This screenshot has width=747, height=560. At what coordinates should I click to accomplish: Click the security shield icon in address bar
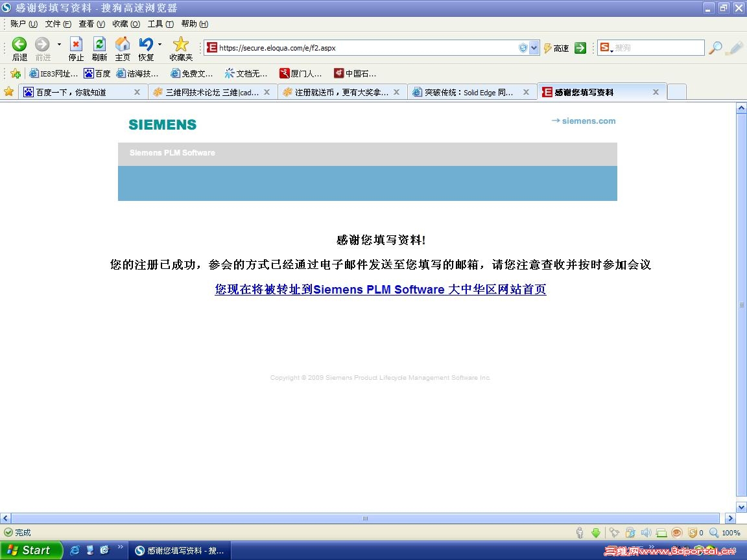point(523,47)
